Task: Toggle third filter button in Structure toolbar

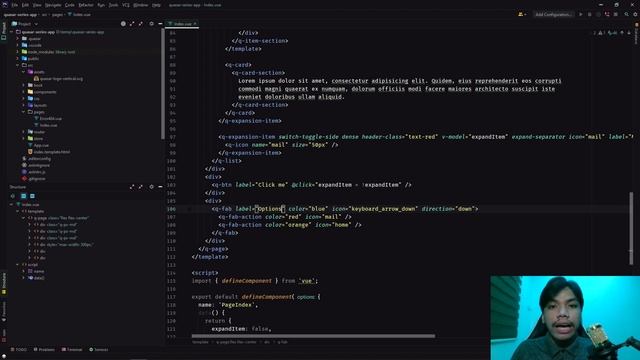Action: point(32,196)
